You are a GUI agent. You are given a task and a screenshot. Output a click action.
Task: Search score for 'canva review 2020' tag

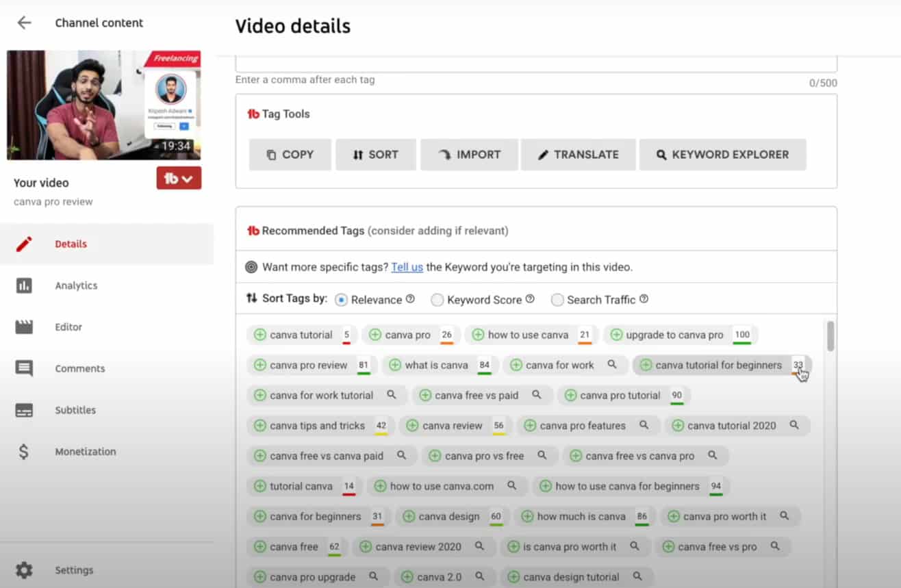point(479,546)
